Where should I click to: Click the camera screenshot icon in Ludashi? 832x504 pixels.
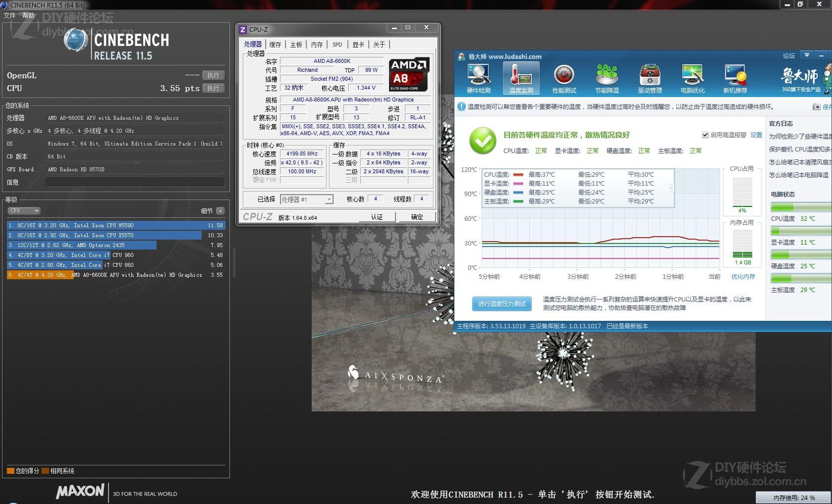(816, 107)
